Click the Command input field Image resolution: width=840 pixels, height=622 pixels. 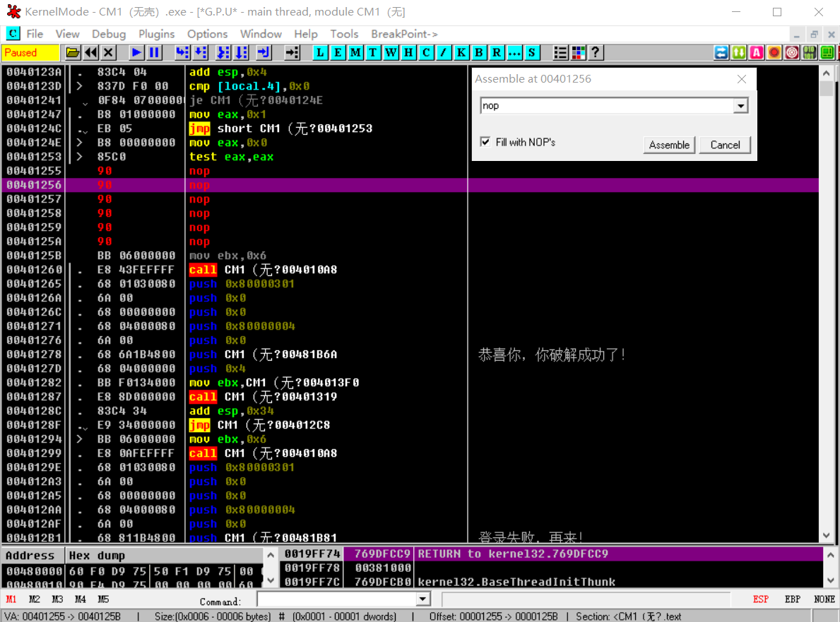(337, 599)
